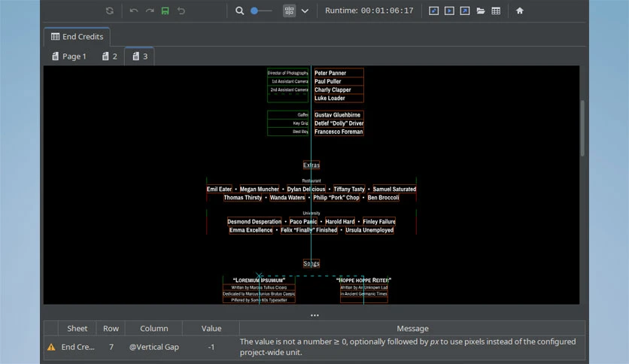The image size is (629, 364).
Task: Click the Message column header
Action: [x=412, y=329]
